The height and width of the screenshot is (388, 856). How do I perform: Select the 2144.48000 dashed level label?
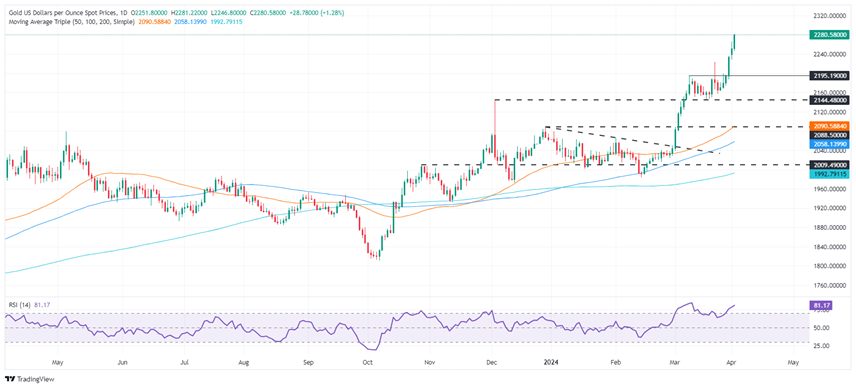pos(829,100)
